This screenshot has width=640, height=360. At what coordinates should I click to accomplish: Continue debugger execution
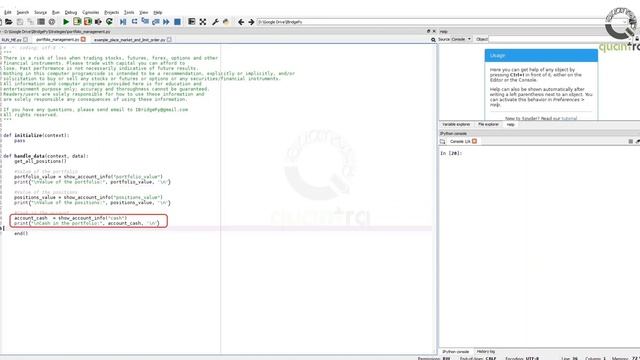tap(166, 22)
